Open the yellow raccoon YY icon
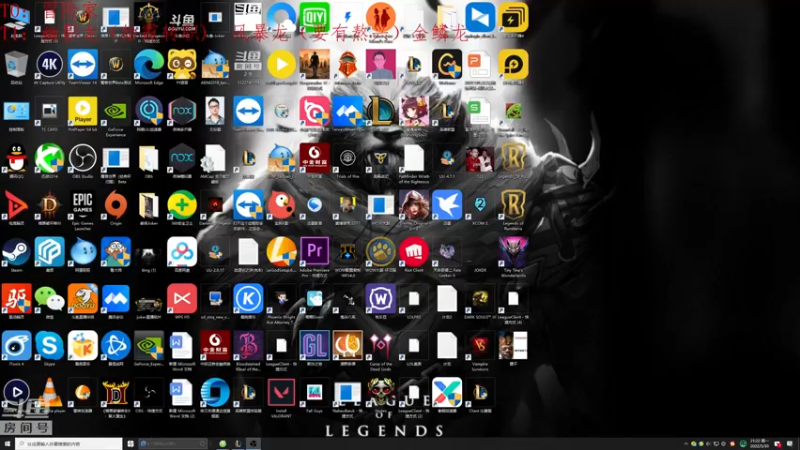Image resolution: width=800 pixels, height=450 pixels. pyautogui.click(x=182, y=64)
